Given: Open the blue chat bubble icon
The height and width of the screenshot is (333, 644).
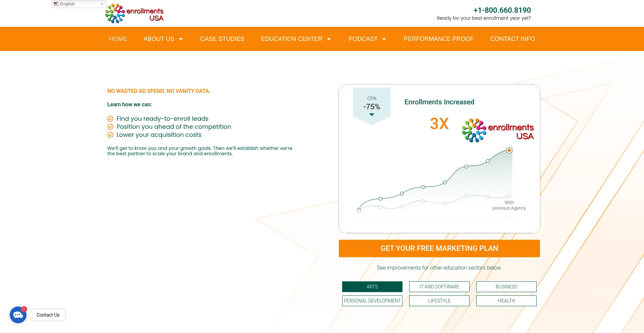Looking at the screenshot, I should 18,315.
